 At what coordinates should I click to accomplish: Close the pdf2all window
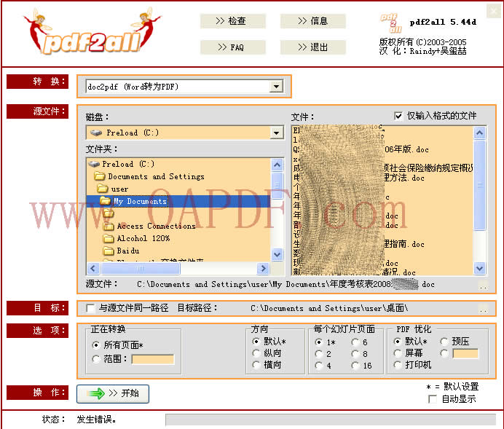[x=494, y=11]
